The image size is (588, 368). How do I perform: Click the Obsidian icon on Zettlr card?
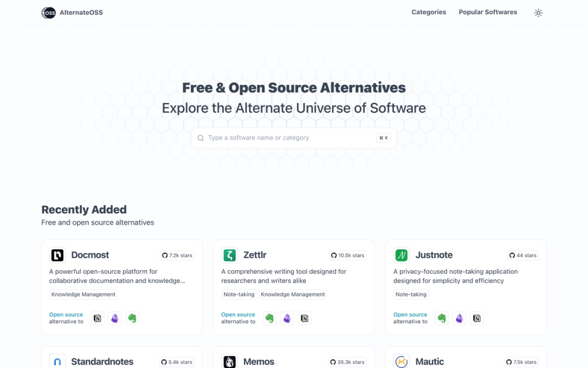(x=287, y=319)
